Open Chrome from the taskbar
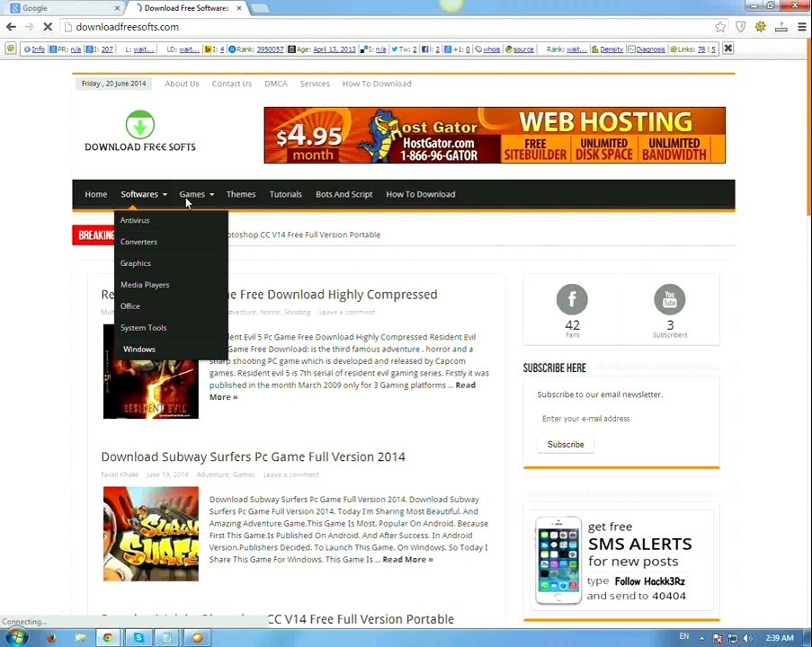 click(x=108, y=638)
